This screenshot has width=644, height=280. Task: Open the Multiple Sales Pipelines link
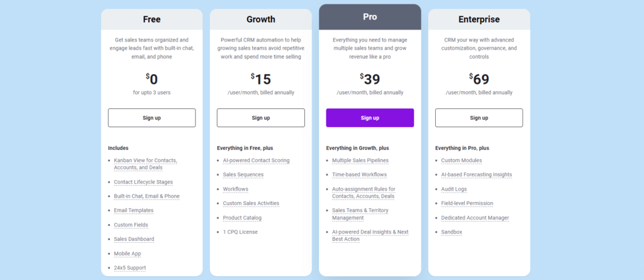[x=360, y=160]
